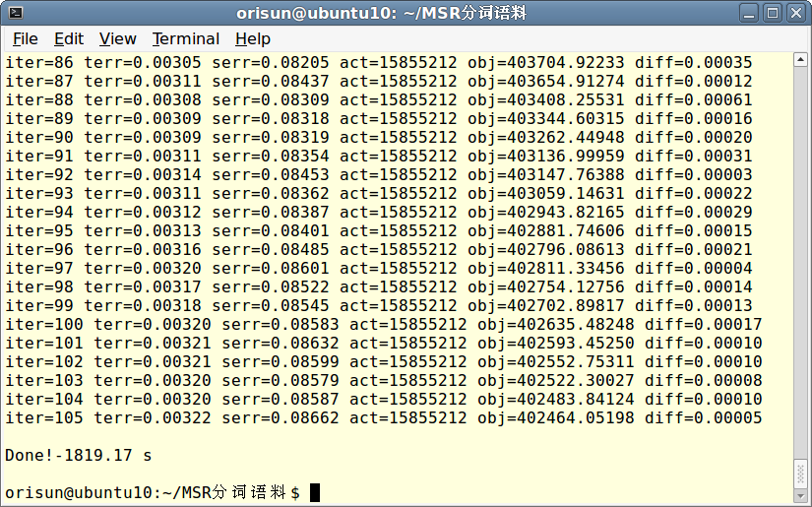
Task: Click the terminal icon in the title bar
Action: [x=16, y=13]
